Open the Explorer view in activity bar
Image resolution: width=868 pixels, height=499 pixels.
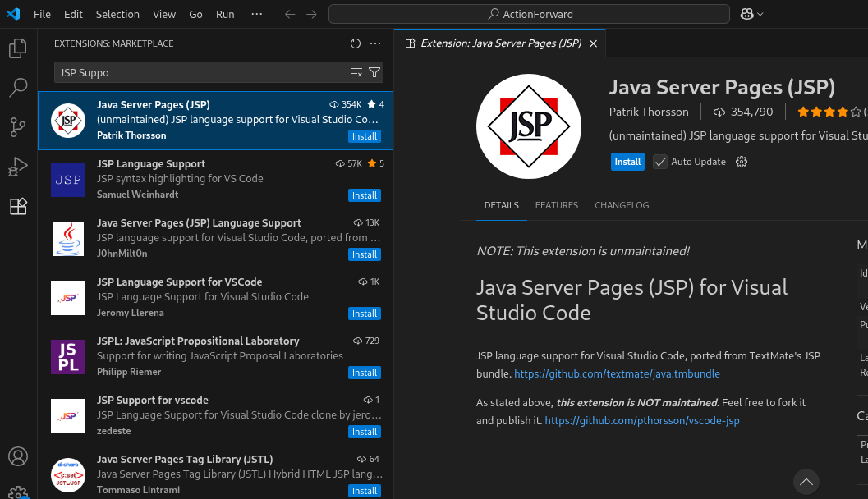18,48
